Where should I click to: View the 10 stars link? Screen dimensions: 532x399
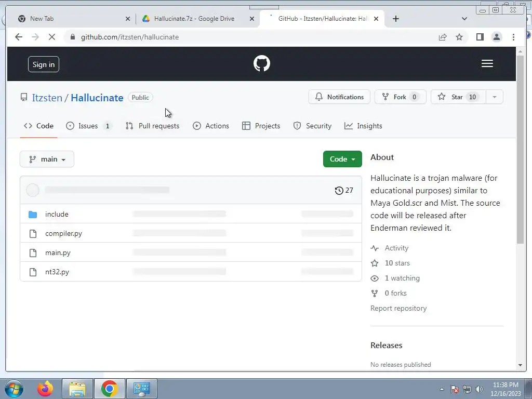click(x=397, y=263)
